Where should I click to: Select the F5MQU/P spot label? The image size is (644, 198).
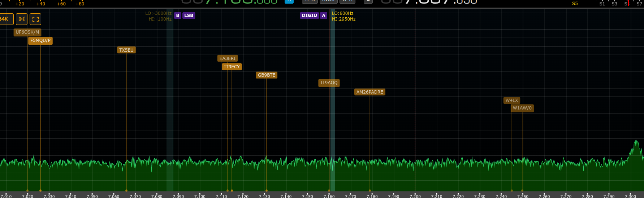[40, 40]
